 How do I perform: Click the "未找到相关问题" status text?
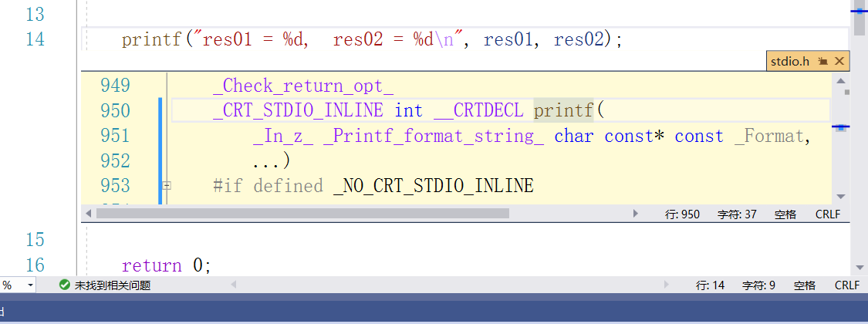click(113, 285)
